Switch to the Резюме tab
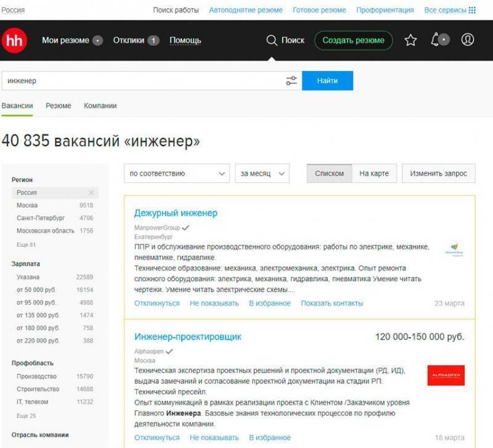The height and width of the screenshot is (448, 493). pos(58,106)
